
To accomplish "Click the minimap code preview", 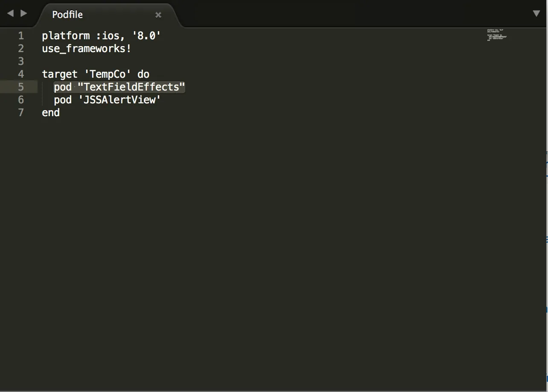I will (x=496, y=35).
